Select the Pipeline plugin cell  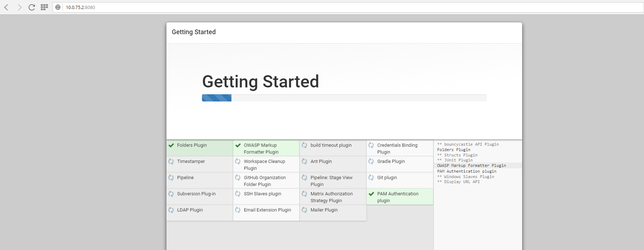tap(199, 180)
